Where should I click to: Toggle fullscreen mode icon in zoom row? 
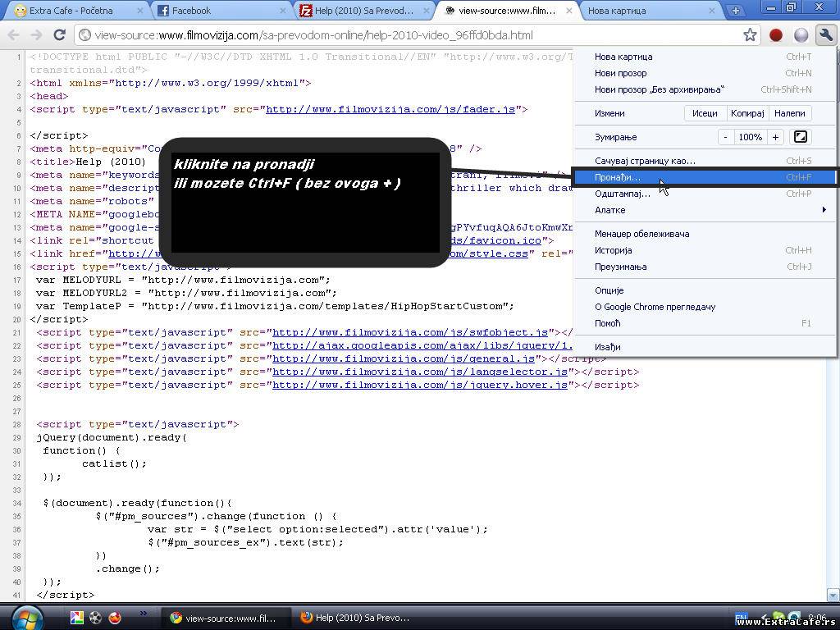click(x=801, y=137)
